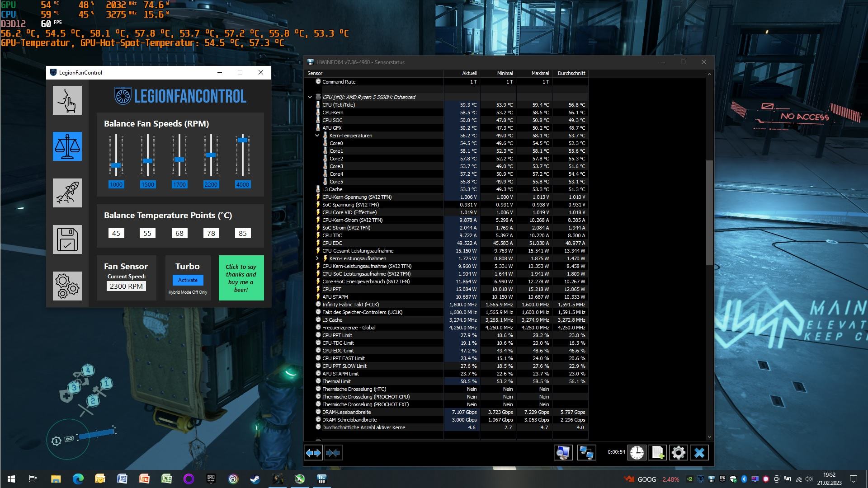Click the Task View button
The image size is (868, 488).
tap(33, 479)
